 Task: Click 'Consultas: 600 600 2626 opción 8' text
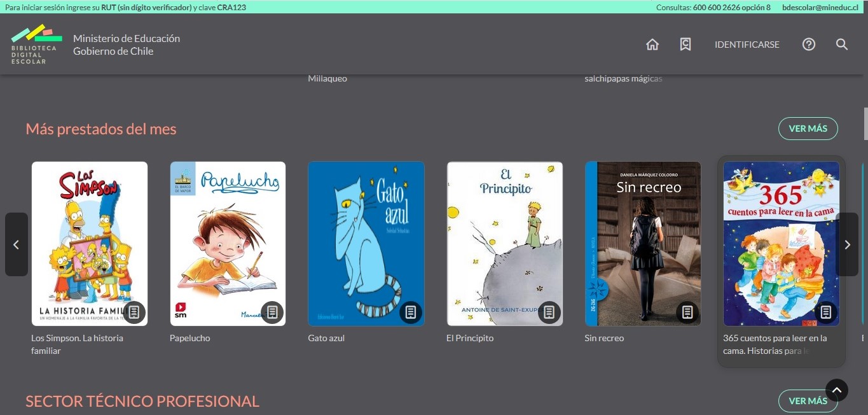[x=713, y=8]
